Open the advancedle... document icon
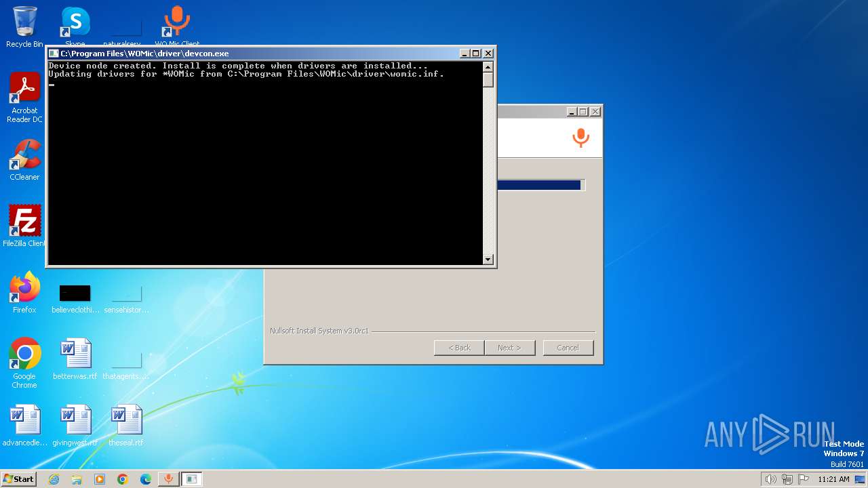This screenshot has width=868, height=488. 24,425
